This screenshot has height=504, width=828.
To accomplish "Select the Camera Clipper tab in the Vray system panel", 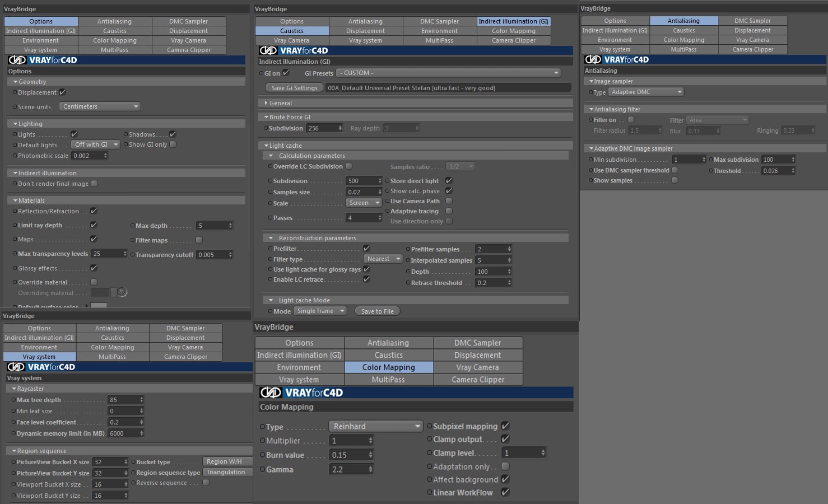I will (x=186, y=357).
